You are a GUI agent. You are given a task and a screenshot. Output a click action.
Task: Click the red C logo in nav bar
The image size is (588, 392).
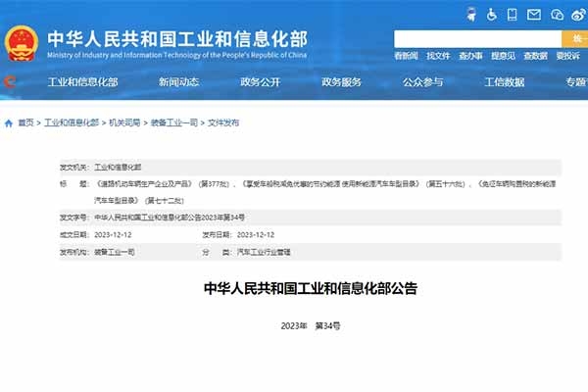(x=10, y=81)
